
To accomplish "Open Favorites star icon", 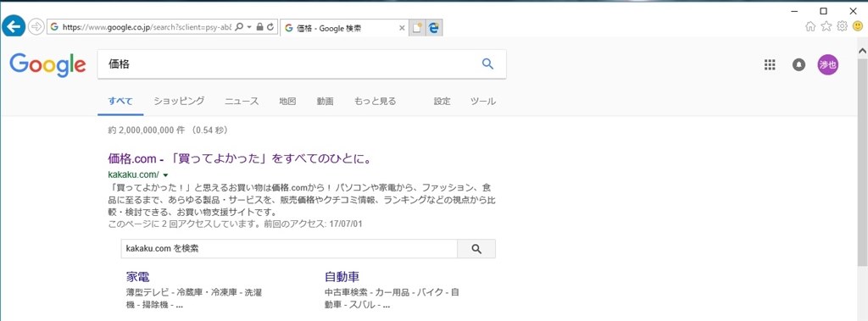I will pyautogui.click(x=826, y=26).
